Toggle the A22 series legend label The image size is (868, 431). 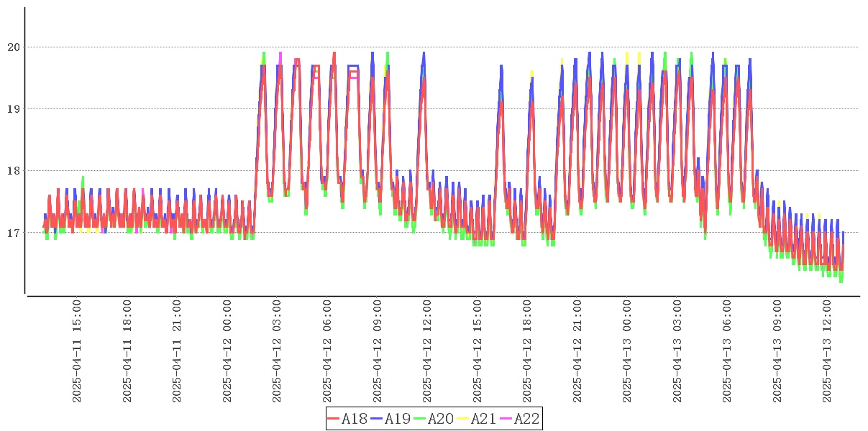click(x=527, y=419)
